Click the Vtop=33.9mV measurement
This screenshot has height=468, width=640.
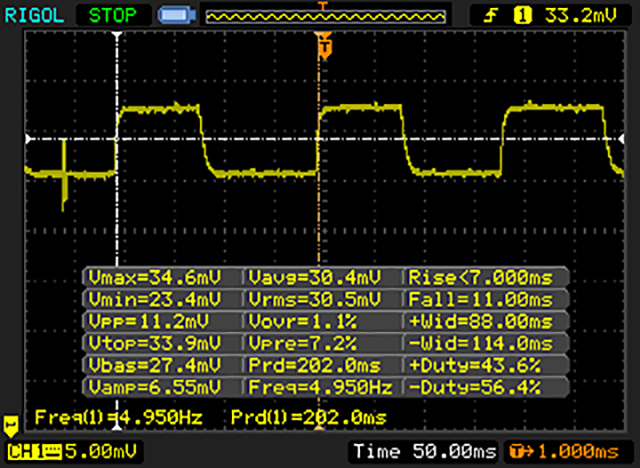[155, 343]
